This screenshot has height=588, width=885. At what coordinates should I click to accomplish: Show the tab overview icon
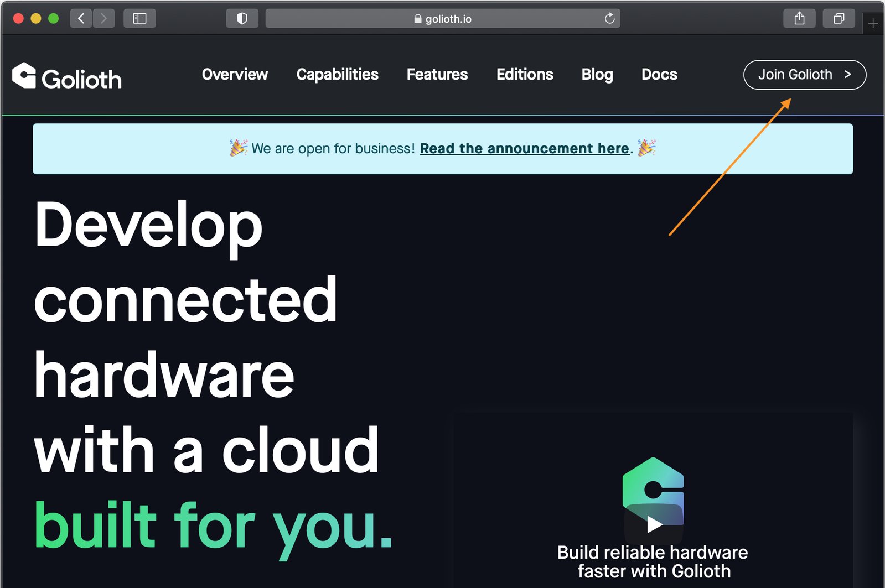(839, 19)
